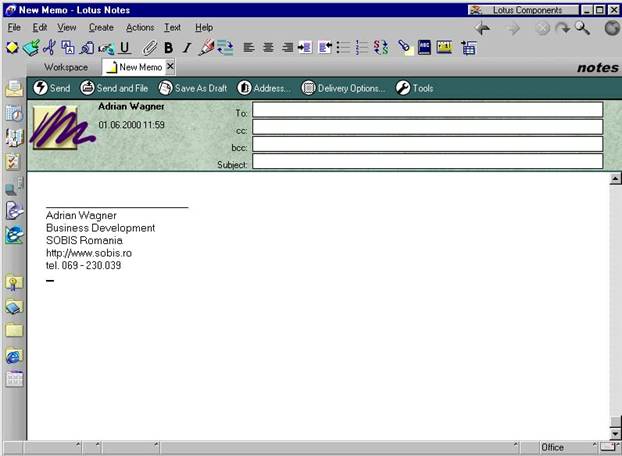Click Send and File button
Screen dimensions: 622x456
pos(114,88)
